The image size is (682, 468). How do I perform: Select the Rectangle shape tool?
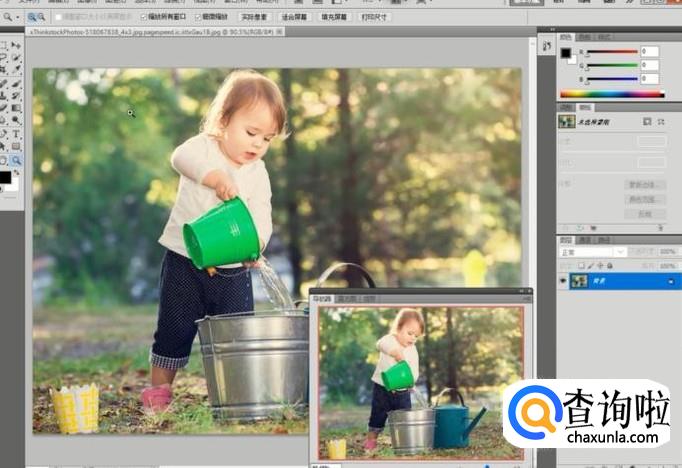[x=16, y=147]
